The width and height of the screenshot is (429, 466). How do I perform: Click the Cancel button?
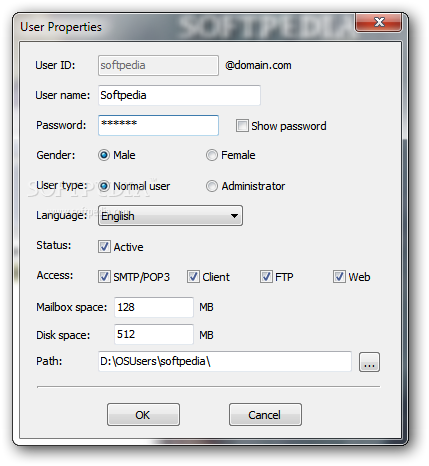pos(265,415)
